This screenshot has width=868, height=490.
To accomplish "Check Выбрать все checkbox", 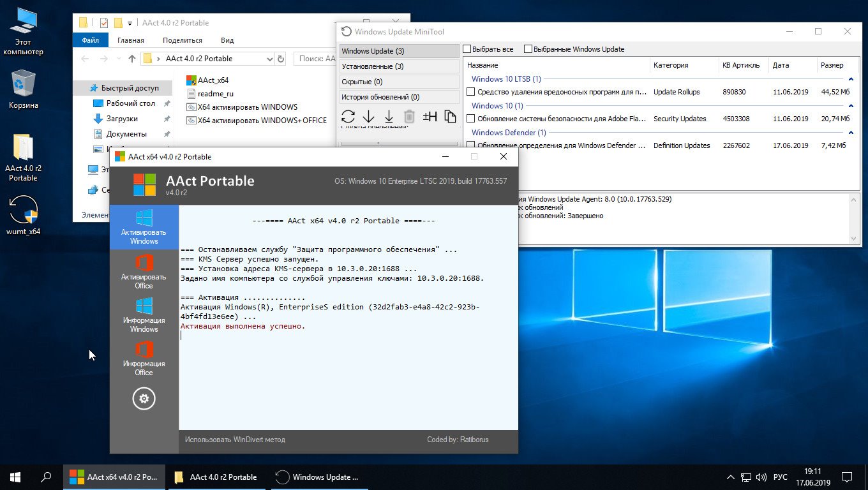I will (467, 49).
